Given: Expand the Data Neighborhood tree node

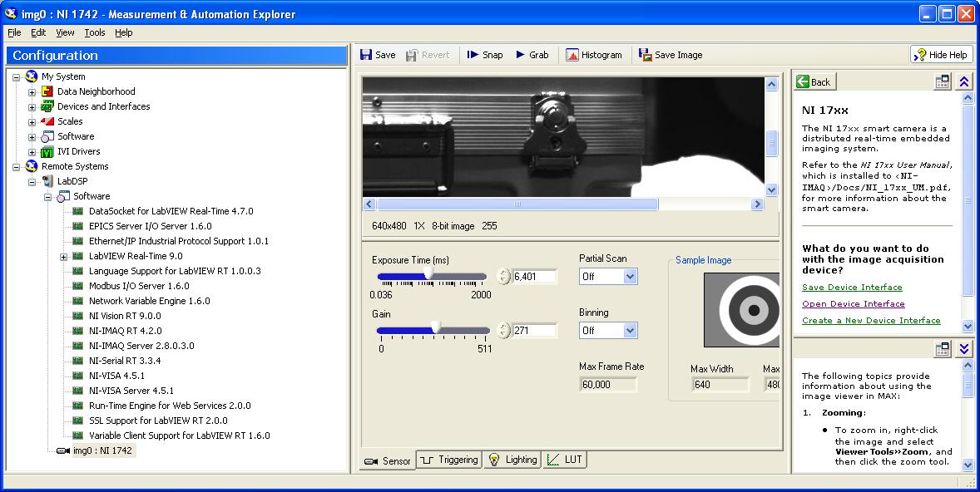Looking at the screenshot, I should (x=32, y=91).
